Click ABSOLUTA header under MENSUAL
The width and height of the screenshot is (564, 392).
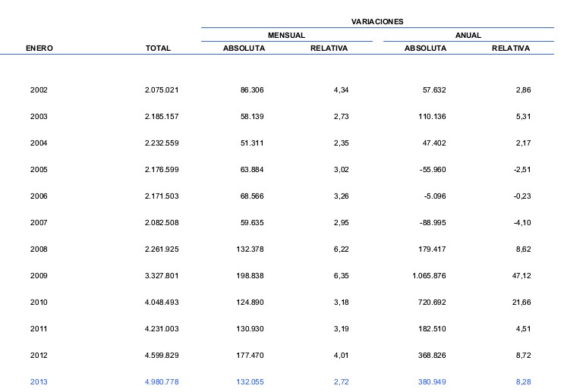click(244, 49)
